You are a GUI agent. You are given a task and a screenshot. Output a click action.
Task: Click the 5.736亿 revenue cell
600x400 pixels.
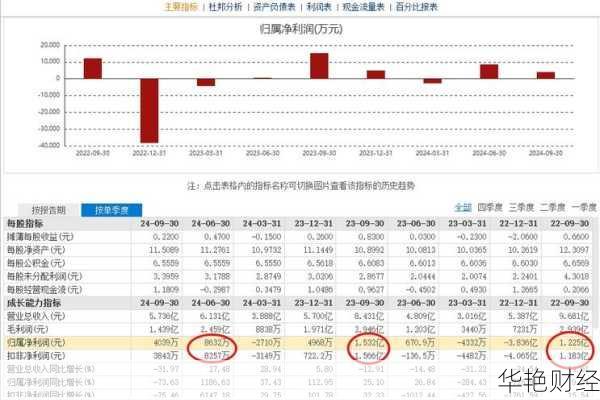click(164, 316)
